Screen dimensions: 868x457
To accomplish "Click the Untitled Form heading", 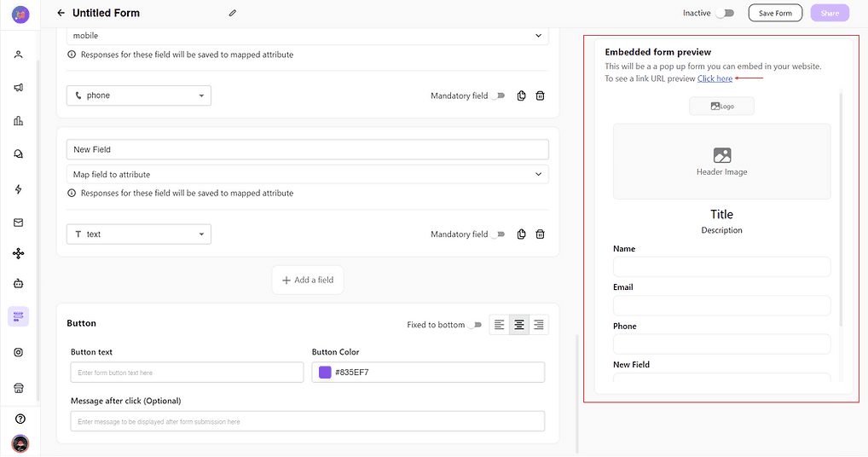I will (x=107, y=13).
